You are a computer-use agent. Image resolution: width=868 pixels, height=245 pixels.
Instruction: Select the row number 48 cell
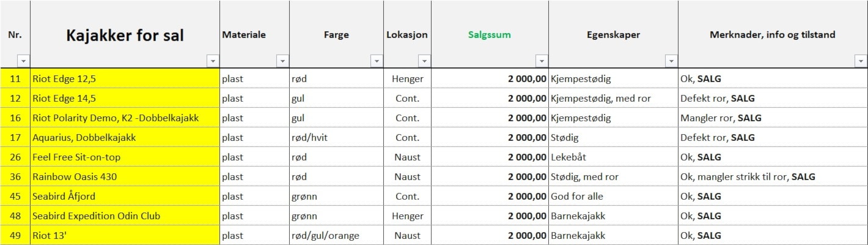(15, 216)
